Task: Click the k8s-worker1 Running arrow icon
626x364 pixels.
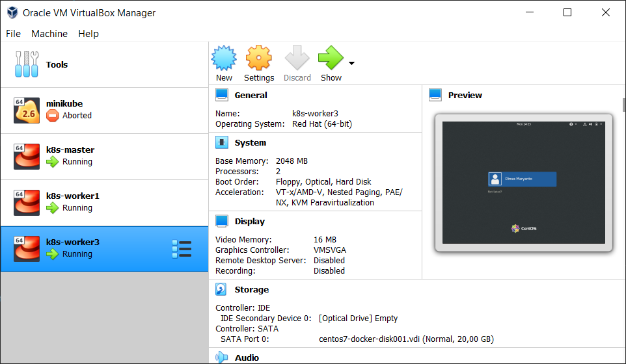Action: [x=52, y=208]
